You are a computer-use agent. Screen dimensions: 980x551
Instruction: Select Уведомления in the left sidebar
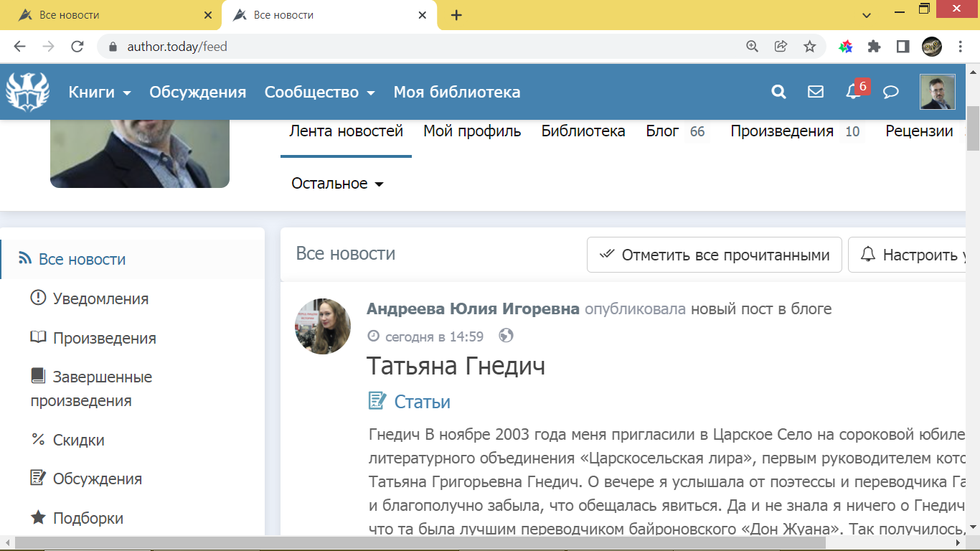100,298
